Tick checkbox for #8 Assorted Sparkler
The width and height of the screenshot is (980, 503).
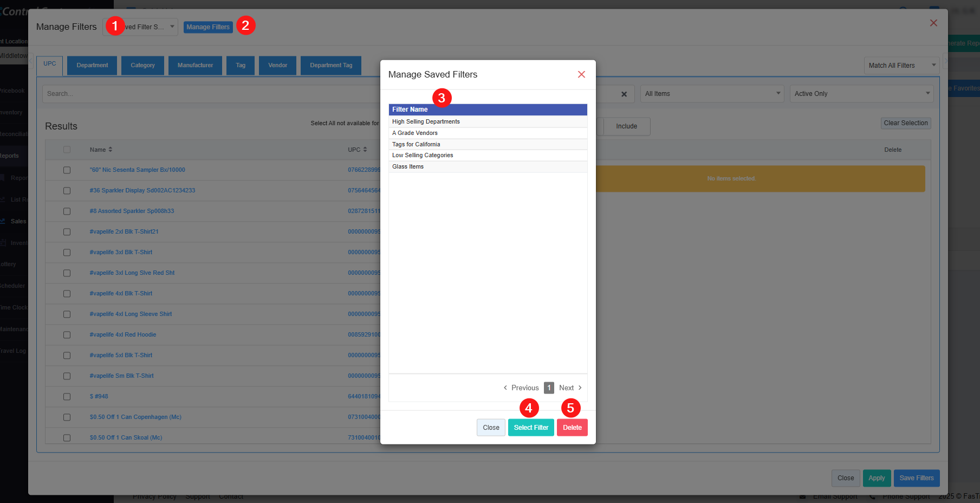[x=67, y=211]
